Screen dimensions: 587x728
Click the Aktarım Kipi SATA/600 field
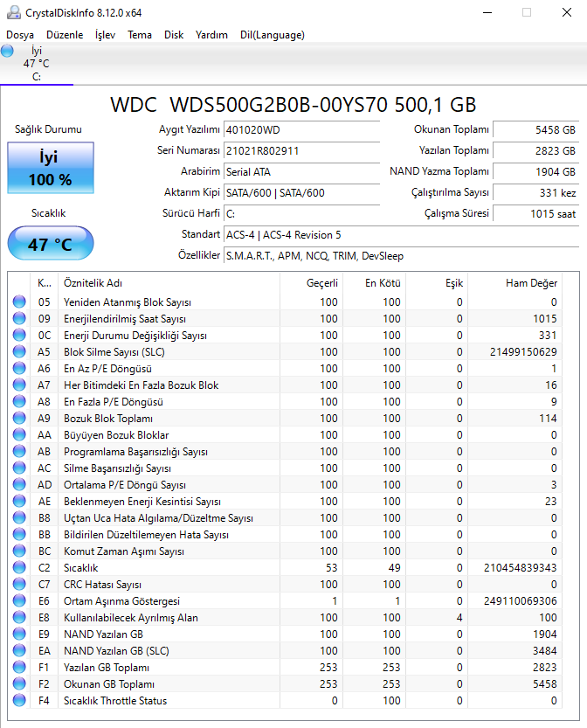(x=301, y=192)
